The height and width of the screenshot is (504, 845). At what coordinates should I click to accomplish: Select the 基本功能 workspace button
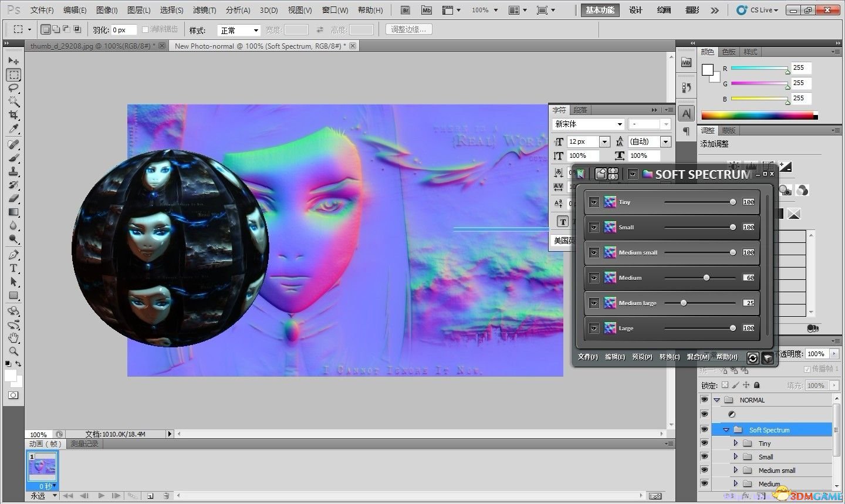(x=600, y=10)
